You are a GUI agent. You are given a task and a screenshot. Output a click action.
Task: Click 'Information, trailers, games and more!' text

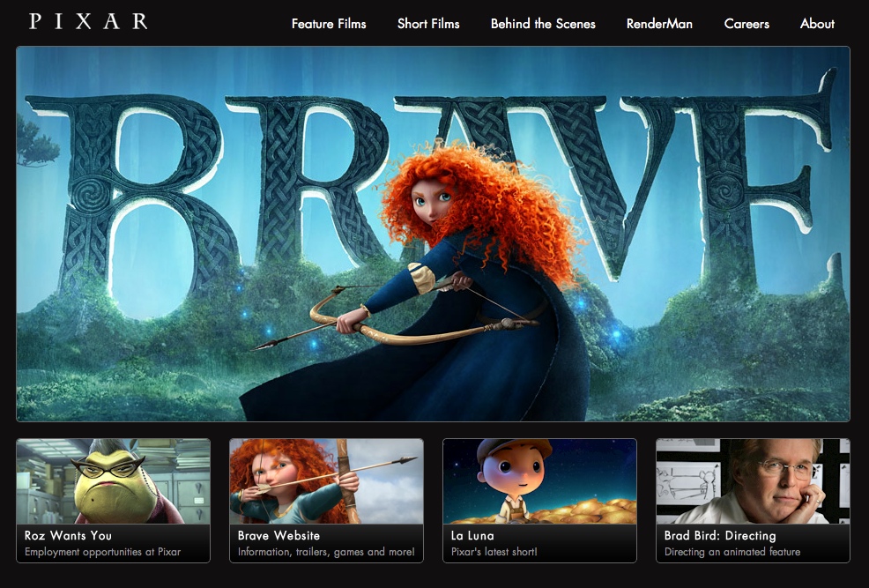click(x=326, y=552)
